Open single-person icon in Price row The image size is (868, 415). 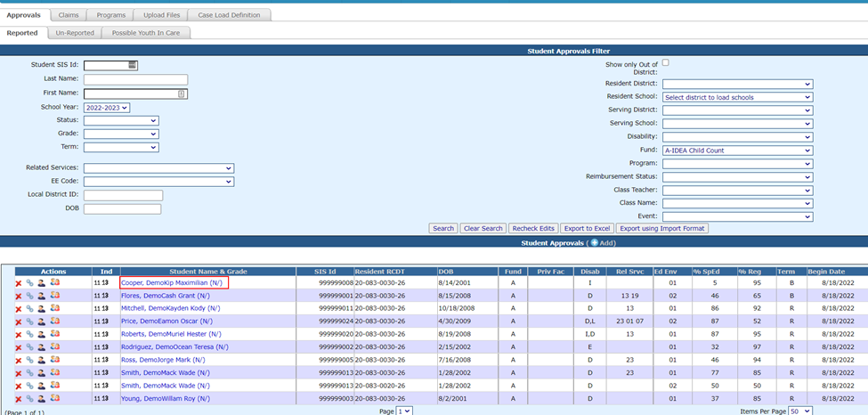point(42,321)
